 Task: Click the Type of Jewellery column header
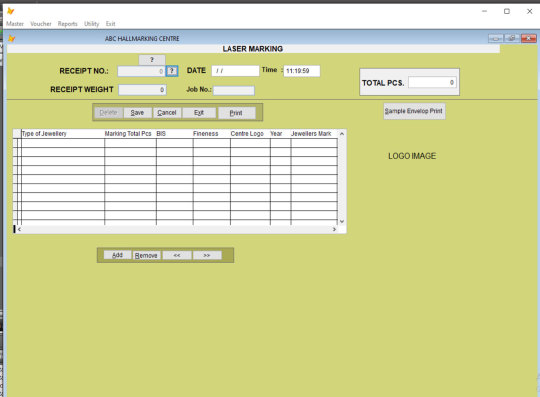pyautogui.click(x=63, y=134)
